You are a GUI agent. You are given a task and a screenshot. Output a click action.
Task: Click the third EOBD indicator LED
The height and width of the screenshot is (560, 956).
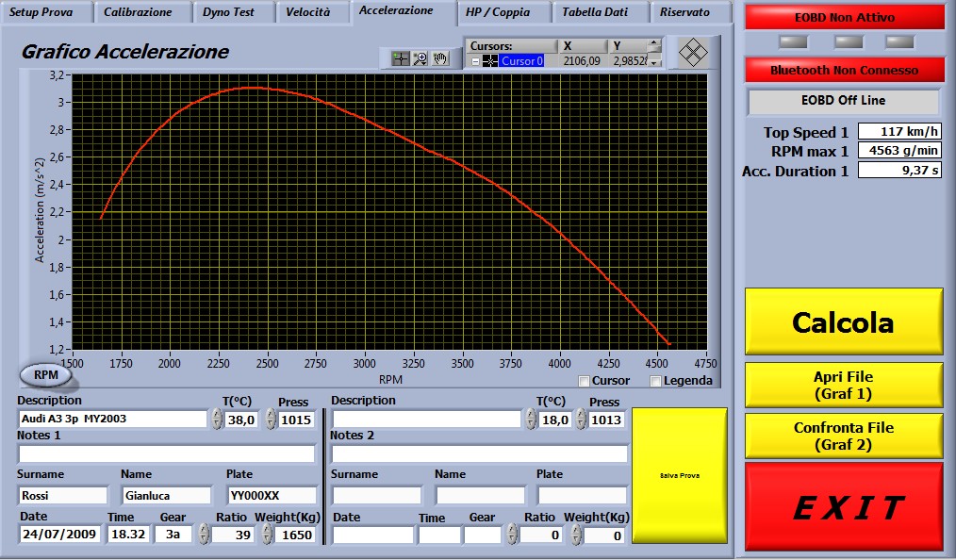click(899, 41)
